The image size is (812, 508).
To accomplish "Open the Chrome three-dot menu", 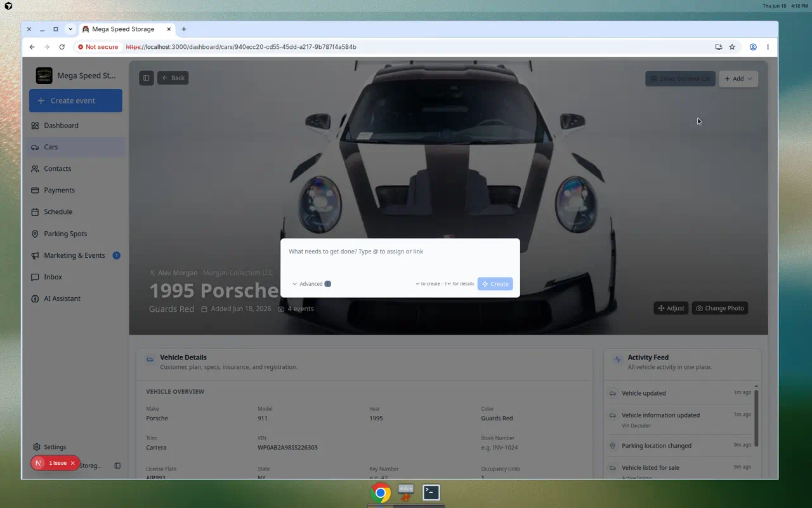I will pos(768,47).
